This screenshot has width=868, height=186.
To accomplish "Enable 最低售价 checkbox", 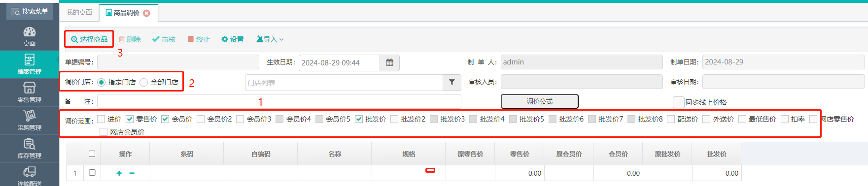I will (742, 119).
